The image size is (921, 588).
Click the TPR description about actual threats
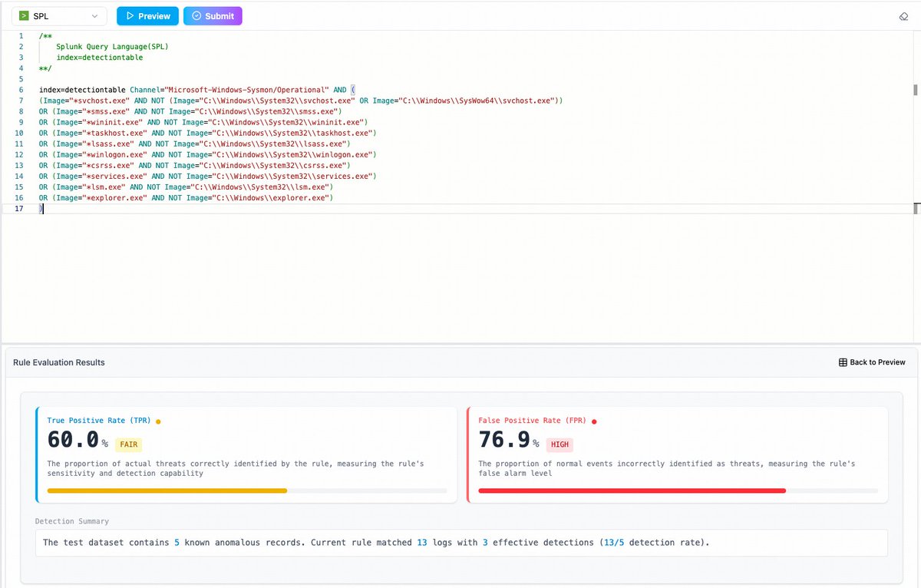(x=236, y=468)
